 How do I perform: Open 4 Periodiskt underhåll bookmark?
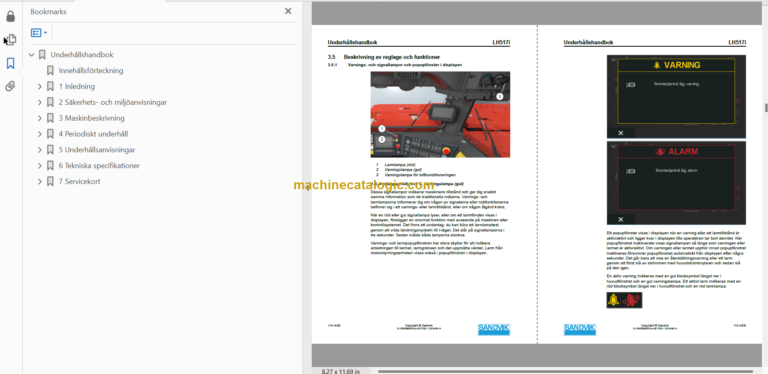tap(94, 134)
